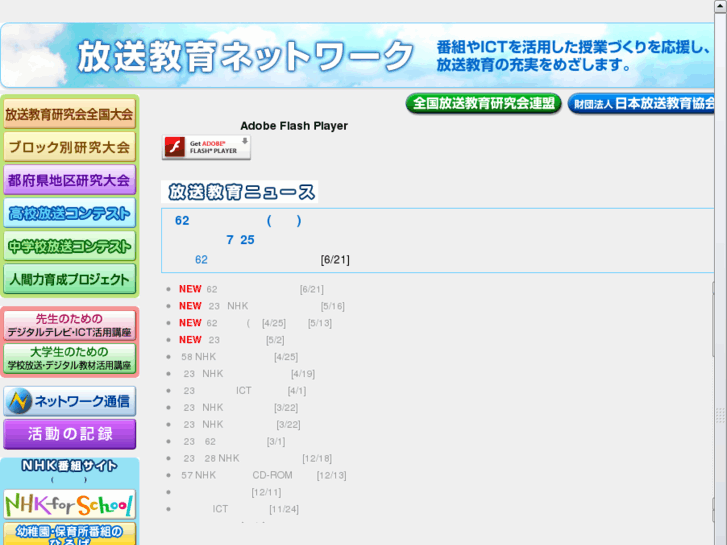Click the NHK番組サイト heading in the sidebar
The width and height of the screenshot is (727, 545).
point(70,466)
